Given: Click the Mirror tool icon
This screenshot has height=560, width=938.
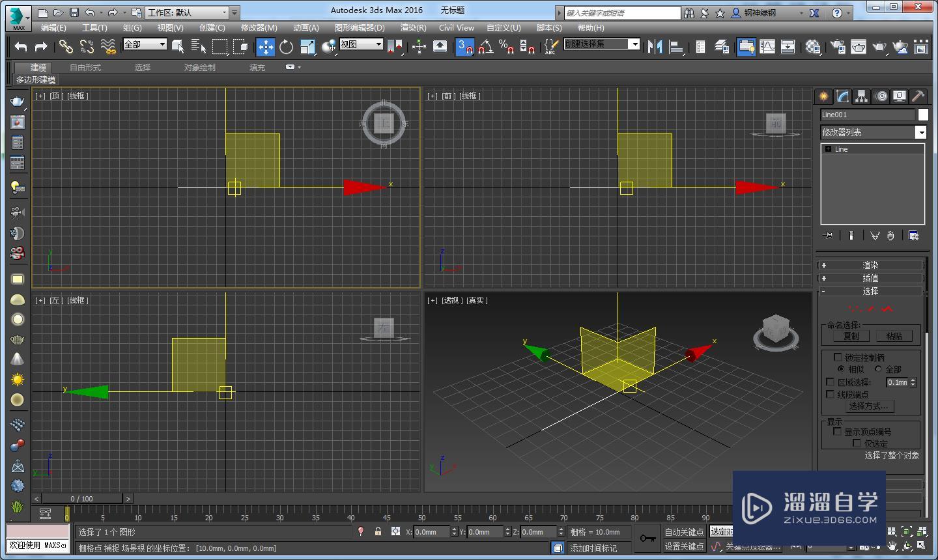Looking at the screenshot, I should click(655, 46).
